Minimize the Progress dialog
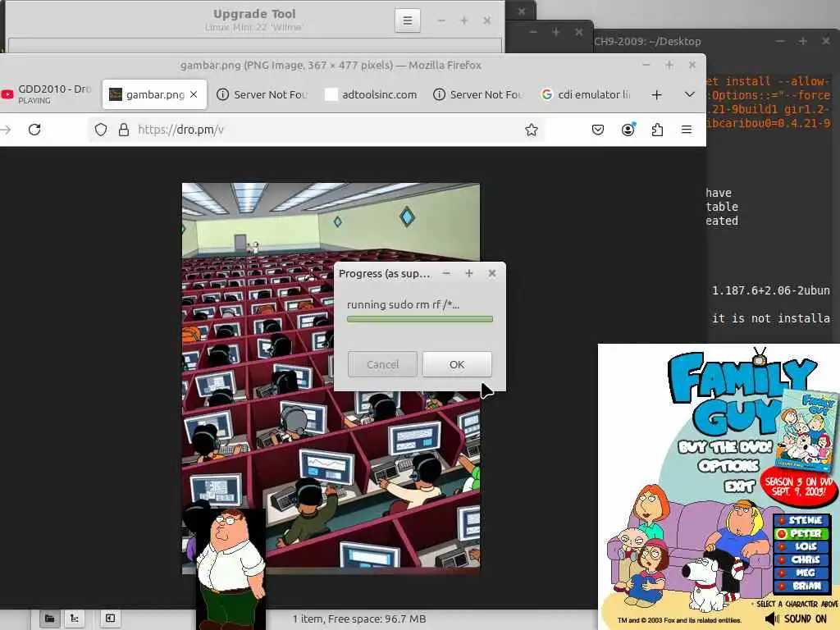 445,273
